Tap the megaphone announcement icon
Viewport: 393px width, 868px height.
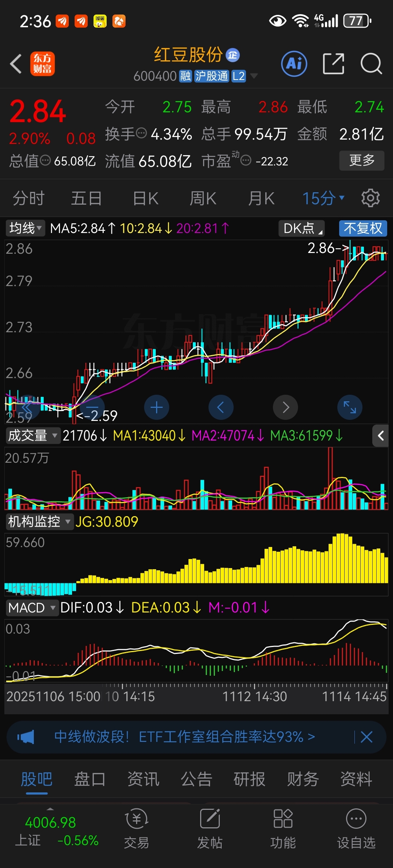click(x=26, y=737)
